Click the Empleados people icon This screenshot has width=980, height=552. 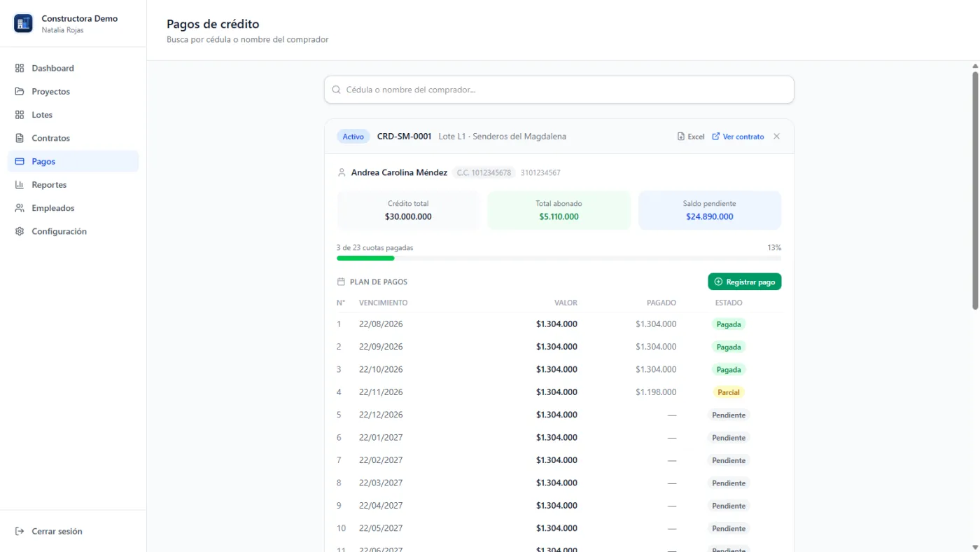20,208
